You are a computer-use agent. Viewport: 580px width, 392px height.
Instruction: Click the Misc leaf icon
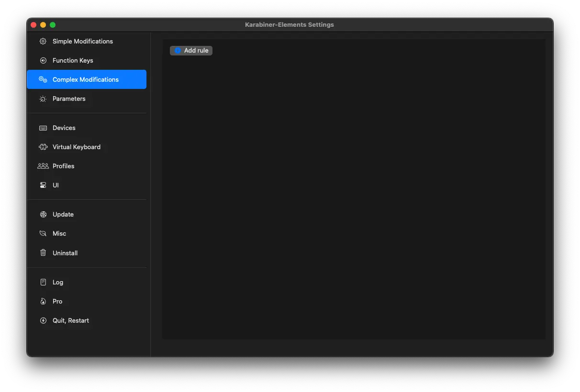pyautogui.click(x=43, y=233)
